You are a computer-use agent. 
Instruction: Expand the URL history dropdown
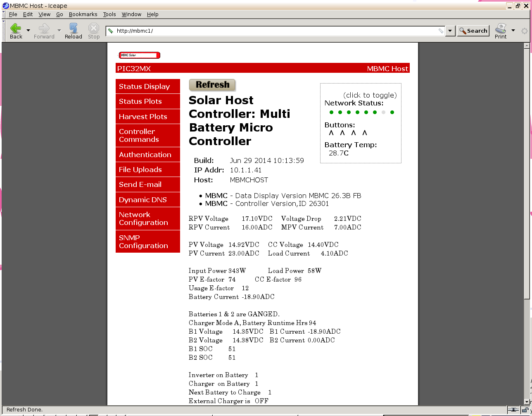(x=450, y=31)
